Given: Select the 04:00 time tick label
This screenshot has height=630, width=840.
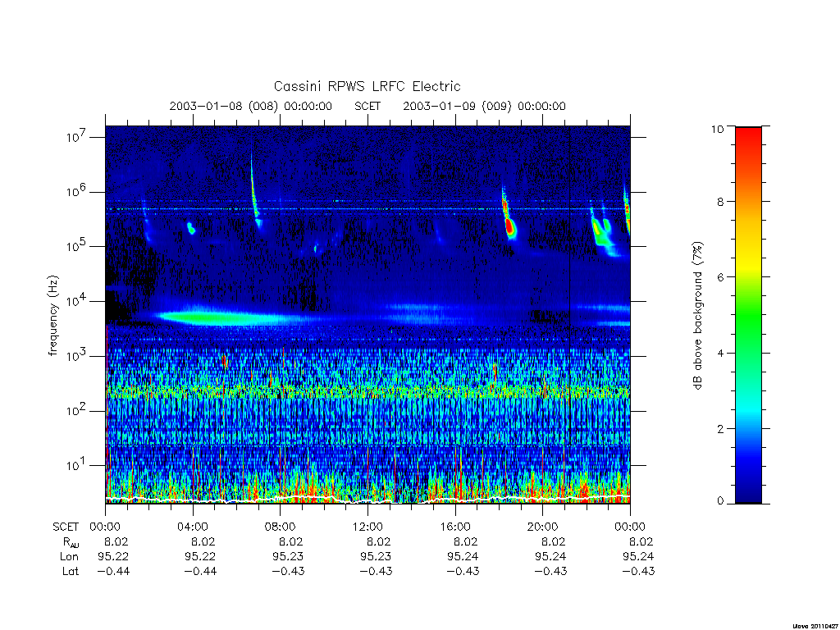Looking at the screenshot, I should coord(192,527).
